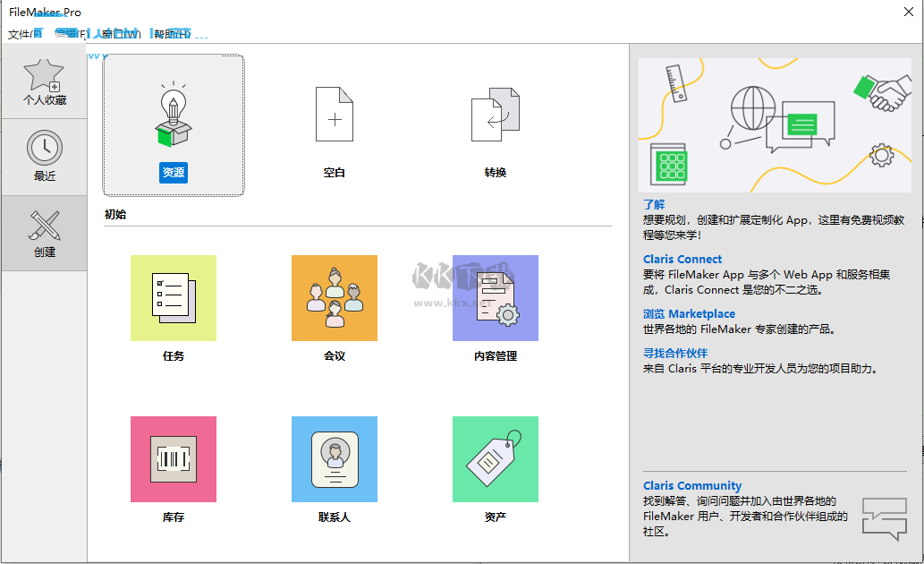Open the 资产 asset tag template
This screenshot has width=924, height=564.
click(x=495, y=458)
